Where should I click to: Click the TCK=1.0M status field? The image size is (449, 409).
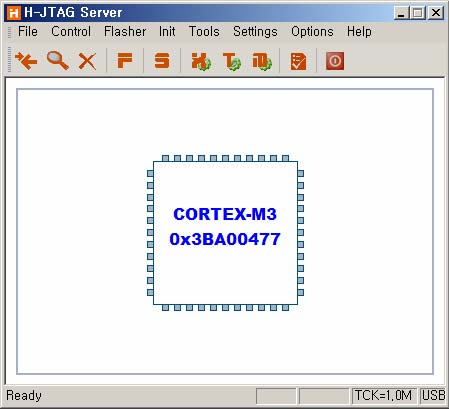coord(384,396)
